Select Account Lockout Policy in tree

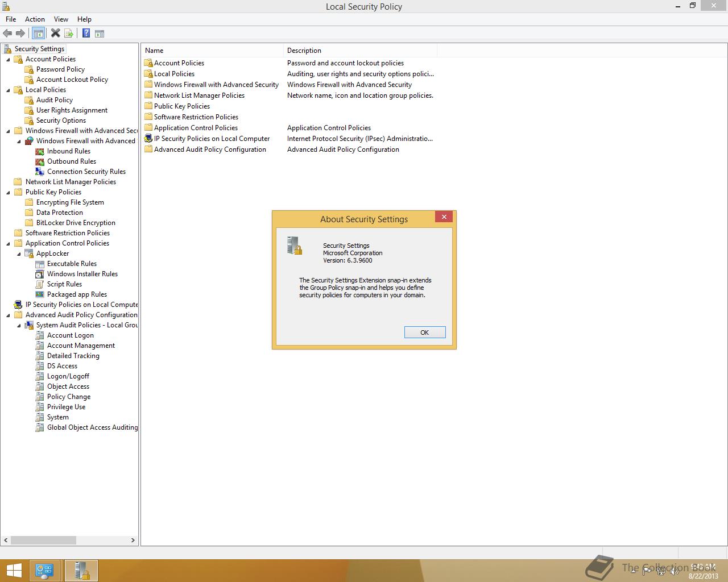click(72, 80)
